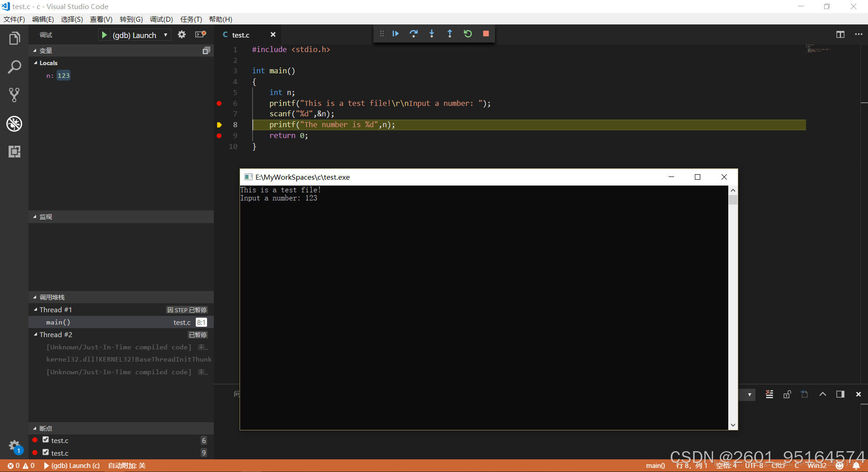Click Win32 configuration in status bar
Image resolution: width=868 pixels, height=472 pixels.
817,466
